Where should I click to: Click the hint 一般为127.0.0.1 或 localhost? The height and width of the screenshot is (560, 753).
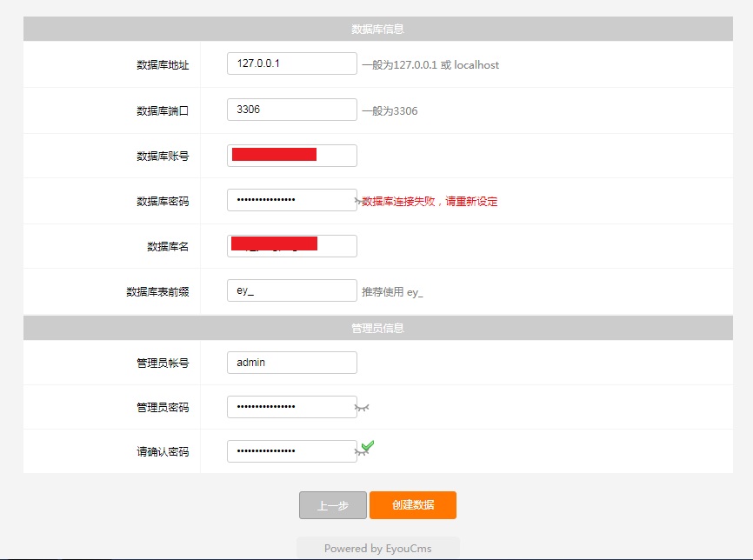click(430, 65)
